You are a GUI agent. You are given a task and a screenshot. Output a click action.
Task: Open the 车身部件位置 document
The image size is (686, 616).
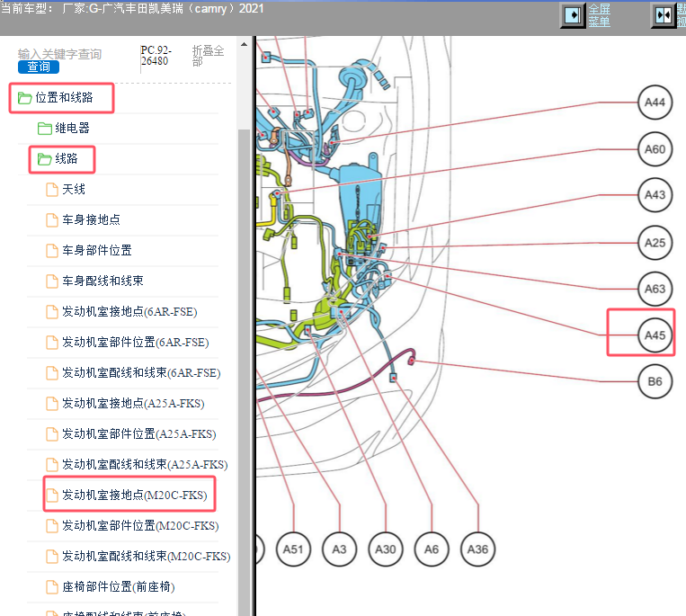click(x=97, y=250)
